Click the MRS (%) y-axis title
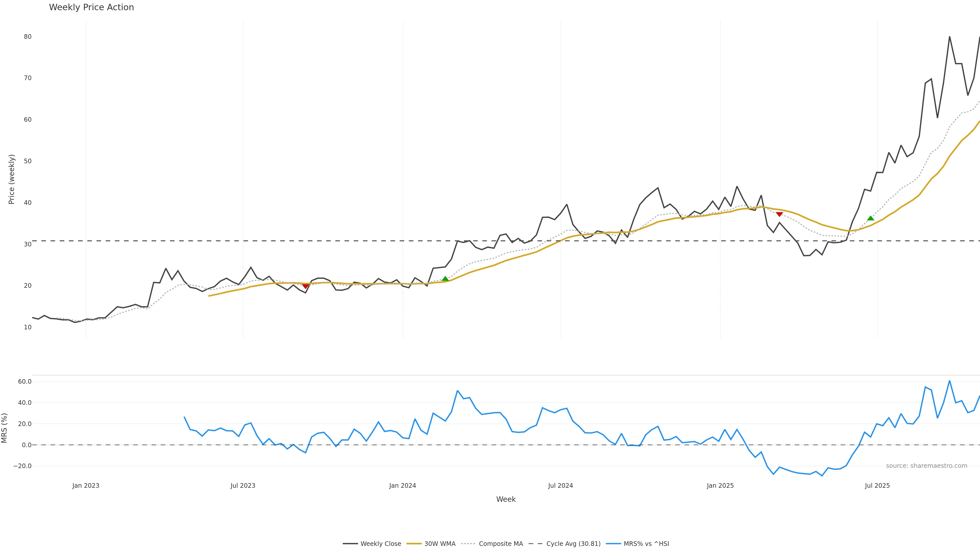 pyautogui.click(x=5, y=428)
